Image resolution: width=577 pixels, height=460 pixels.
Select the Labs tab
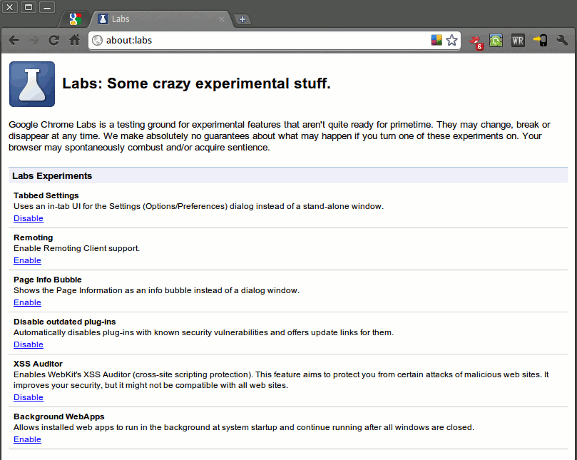162,19
